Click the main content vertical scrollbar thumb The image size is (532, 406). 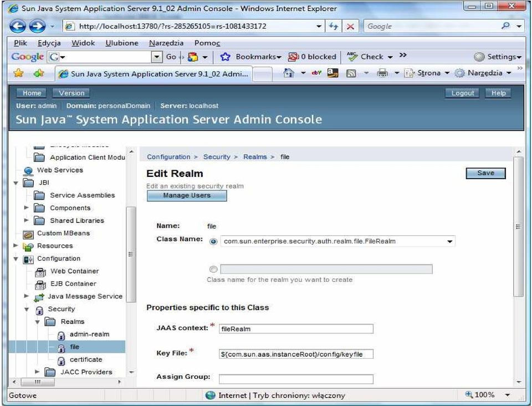(518, 227)
